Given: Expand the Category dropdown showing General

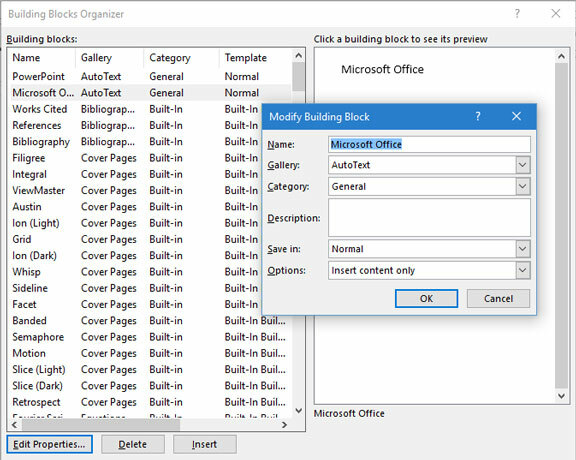Looking at the screenshot, I should (522, 186).
